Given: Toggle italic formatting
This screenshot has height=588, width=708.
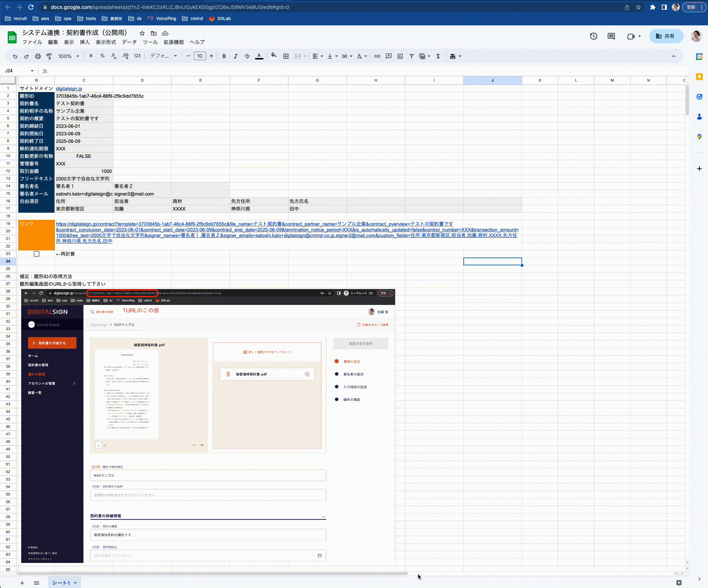Looking at the screenshot, I should [235, 56].
